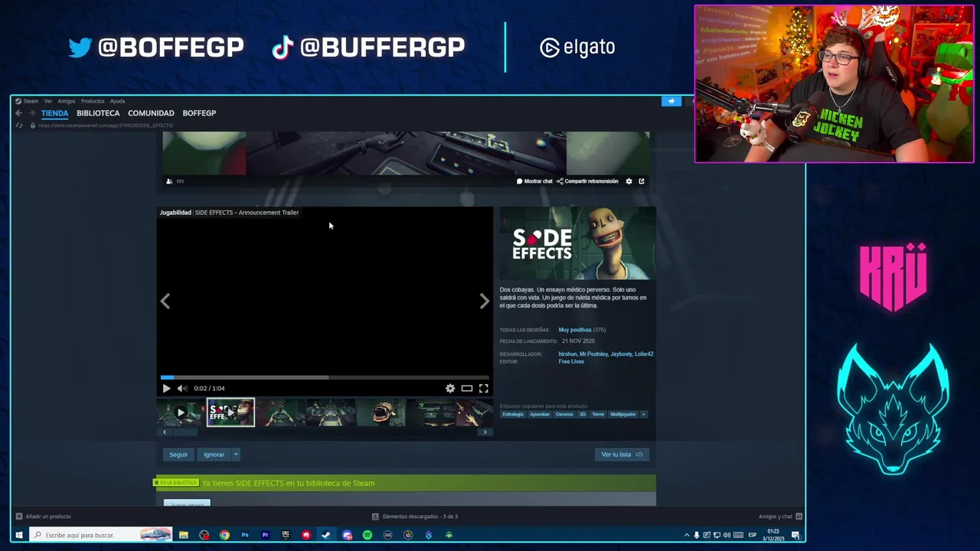The width and height of the screenshot is (980, 551).
Task: Open the trailer video settings gear
Action: (x=450, y=389)
